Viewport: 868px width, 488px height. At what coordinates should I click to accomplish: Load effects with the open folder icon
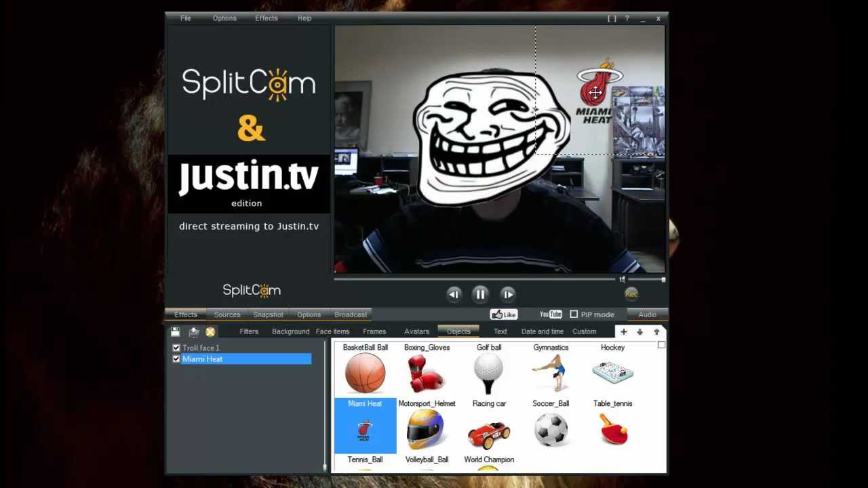pos(193,331)
